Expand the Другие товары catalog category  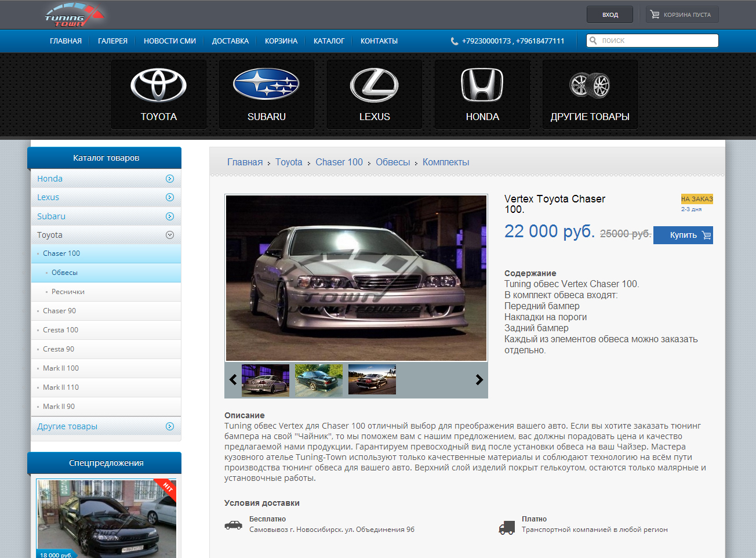170,426
